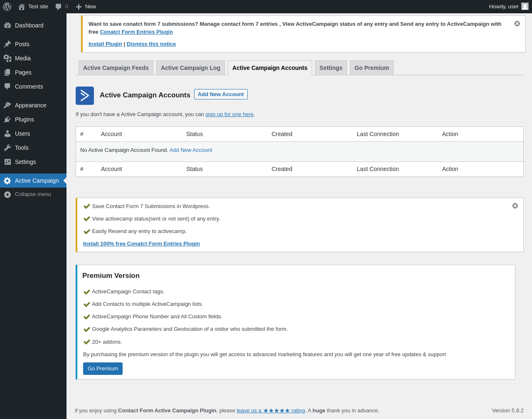Click Dismiss this notice link
Viewport: 532px width, 419px height.
pos(151,44)
